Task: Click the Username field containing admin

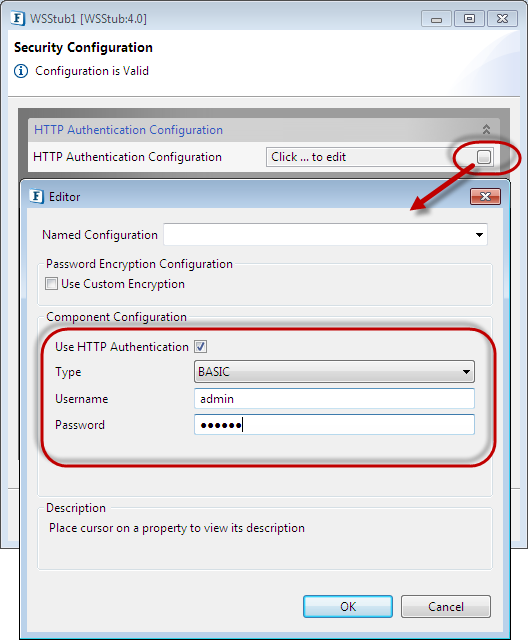Action: pos(334,398)
